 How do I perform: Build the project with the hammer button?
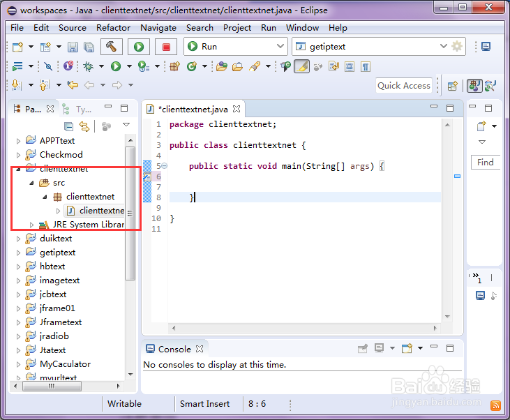tap(111, 47)
